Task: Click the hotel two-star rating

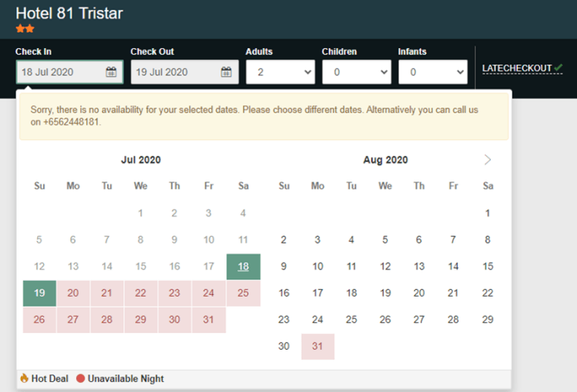Action: pos(25,29)
